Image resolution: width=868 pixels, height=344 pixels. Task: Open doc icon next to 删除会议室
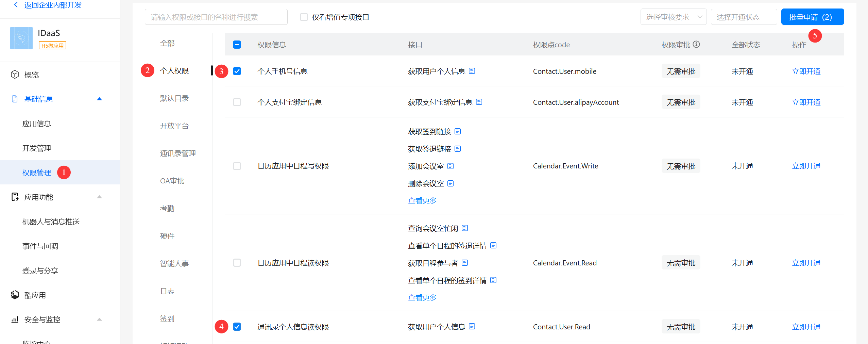tap(450, 183)
